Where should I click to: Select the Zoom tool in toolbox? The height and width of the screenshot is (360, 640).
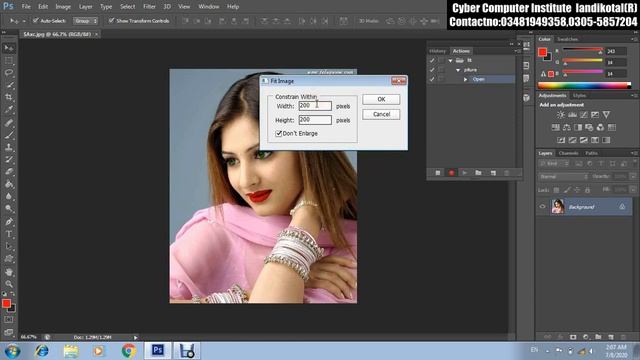click(x=9, y=284)
